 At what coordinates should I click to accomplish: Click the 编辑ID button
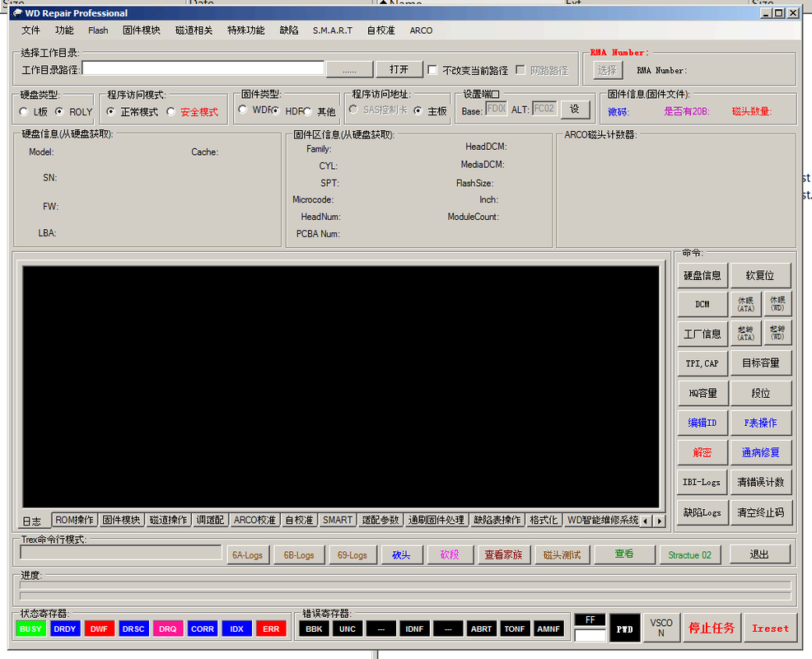pos(702,423)
